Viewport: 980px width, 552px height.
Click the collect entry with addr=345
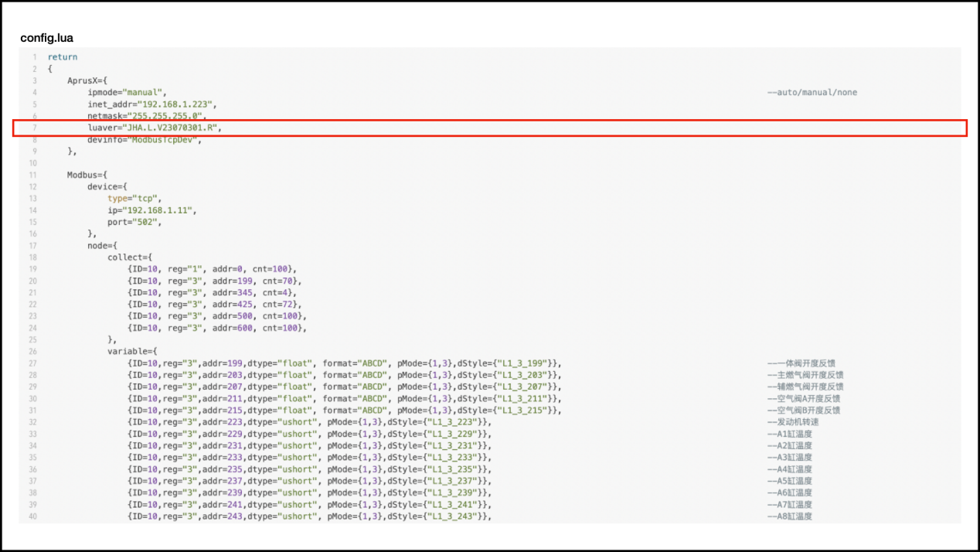click(212, 292)
